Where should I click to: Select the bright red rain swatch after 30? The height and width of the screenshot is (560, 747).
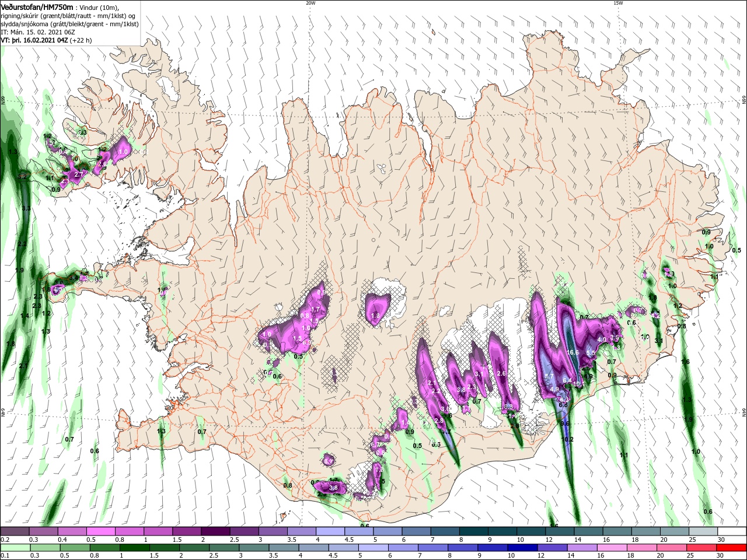pyautogui.click(x=731, y=548)
